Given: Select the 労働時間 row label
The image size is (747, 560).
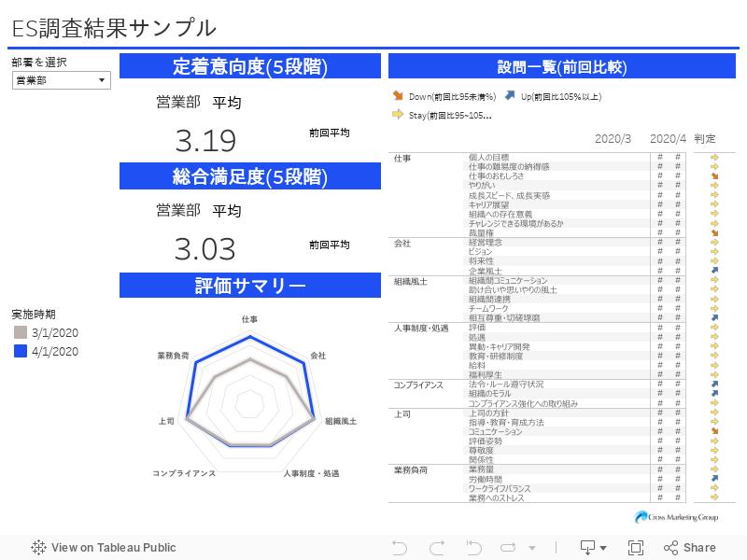Looking at the screenshot, I should [x=486, y=479].
